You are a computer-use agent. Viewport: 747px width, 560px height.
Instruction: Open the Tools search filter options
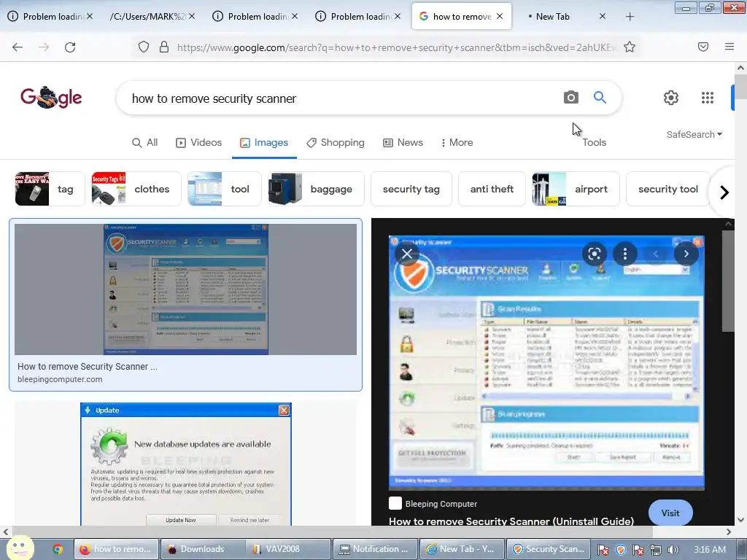[x=594, y=142]
